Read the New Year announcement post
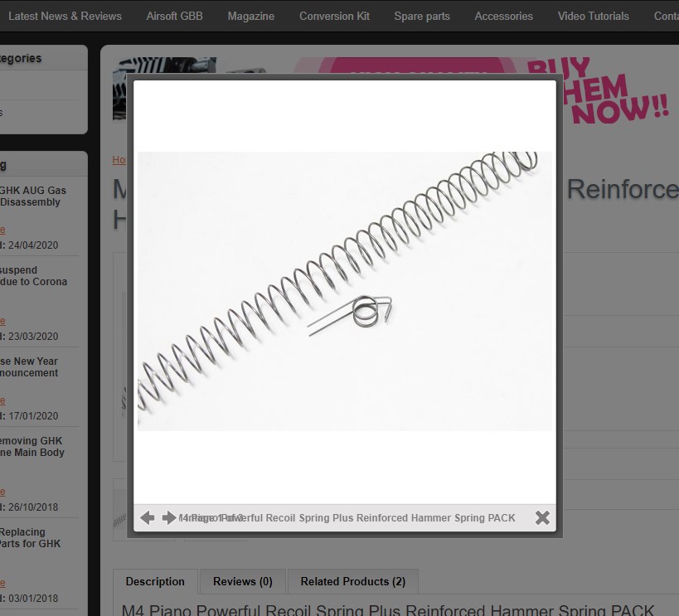679x616 pixels. [29, 367]
